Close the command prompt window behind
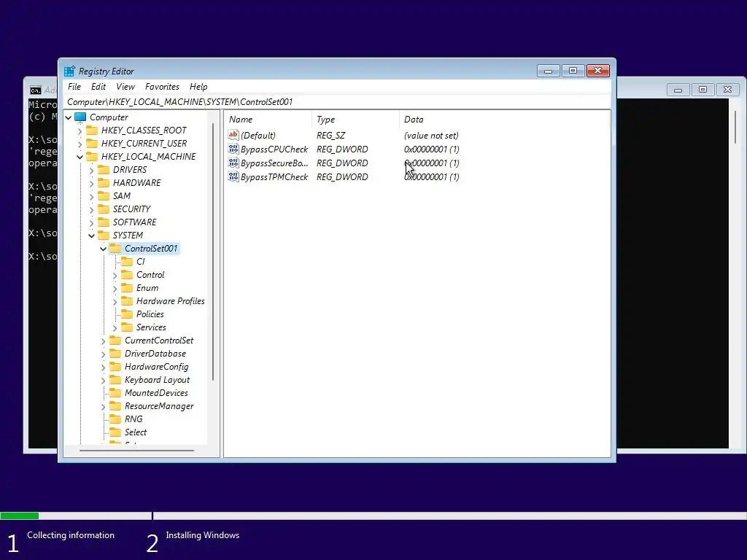 coord(727,90)
